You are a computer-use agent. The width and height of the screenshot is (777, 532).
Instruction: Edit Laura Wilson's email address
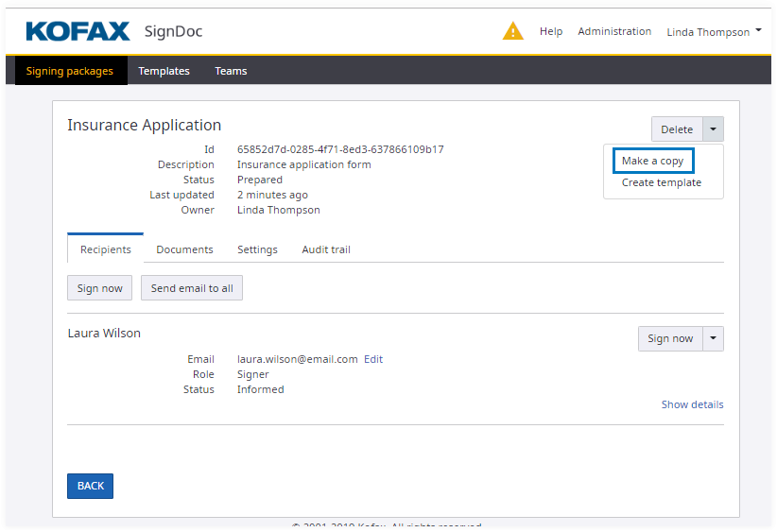pos(373,359)
